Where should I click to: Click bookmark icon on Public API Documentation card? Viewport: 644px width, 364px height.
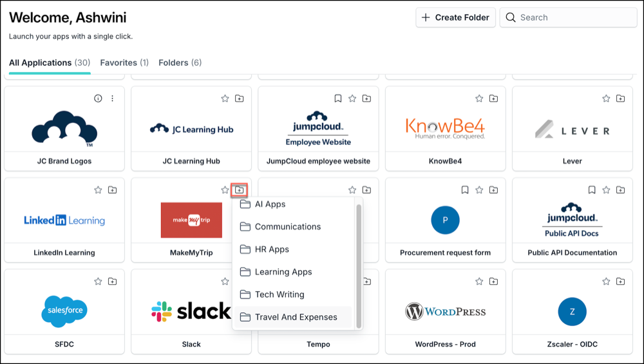pyautogui.click(x=591, y=190)
